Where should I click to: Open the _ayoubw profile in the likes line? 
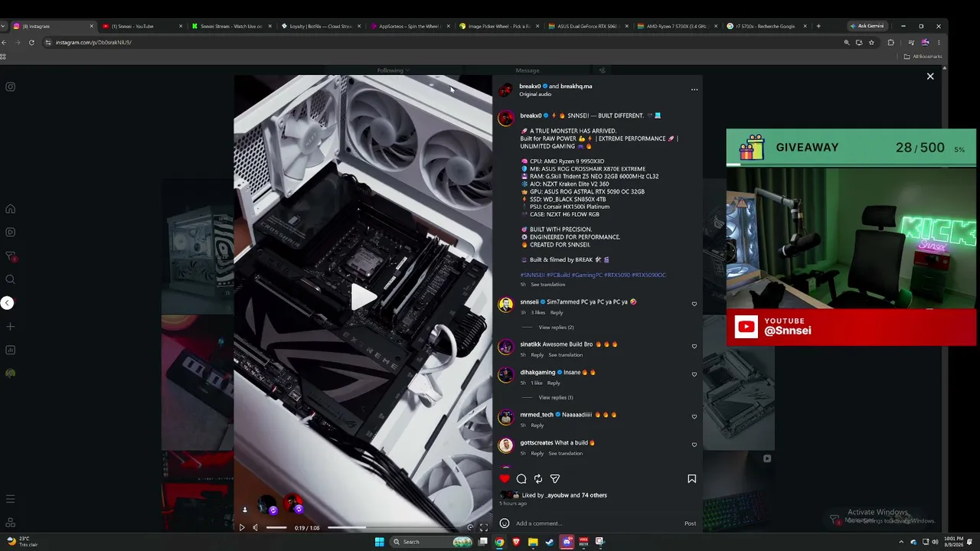click(557, 495)
